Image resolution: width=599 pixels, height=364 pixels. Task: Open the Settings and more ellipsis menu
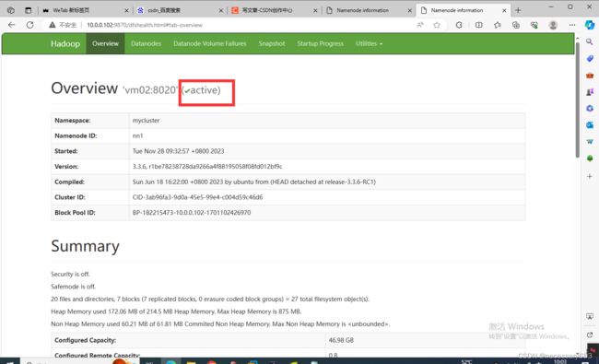pyautogui.click(x=572, y=25)
